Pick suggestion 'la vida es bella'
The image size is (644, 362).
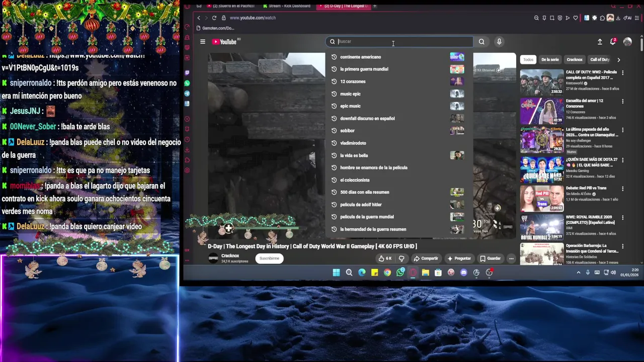(x=399, y=155)
